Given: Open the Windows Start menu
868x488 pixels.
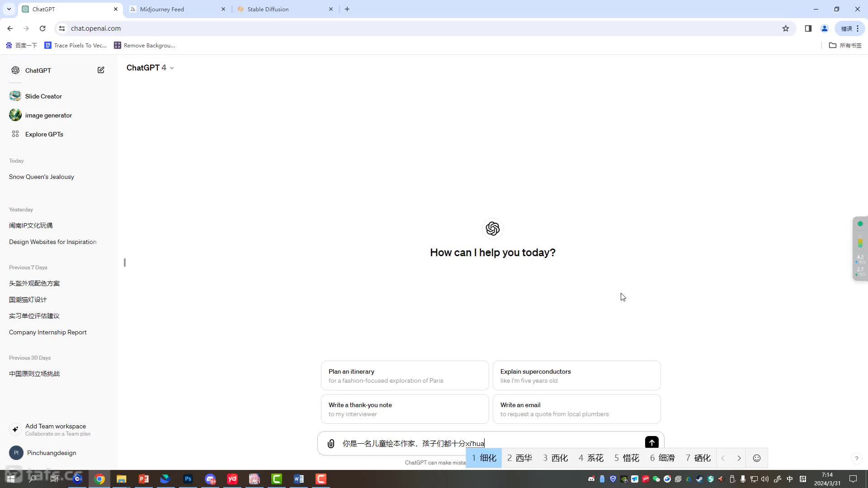Looking at the screenshot, I should tap(11, 479).
